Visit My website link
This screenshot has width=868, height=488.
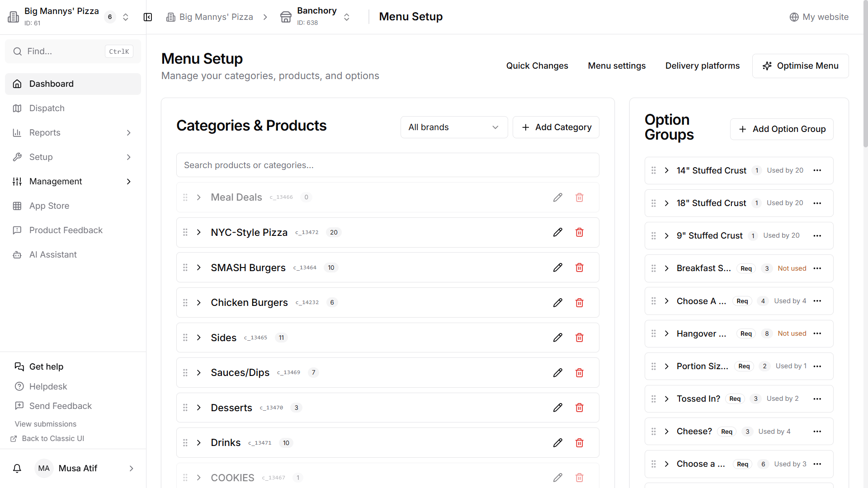819,17
